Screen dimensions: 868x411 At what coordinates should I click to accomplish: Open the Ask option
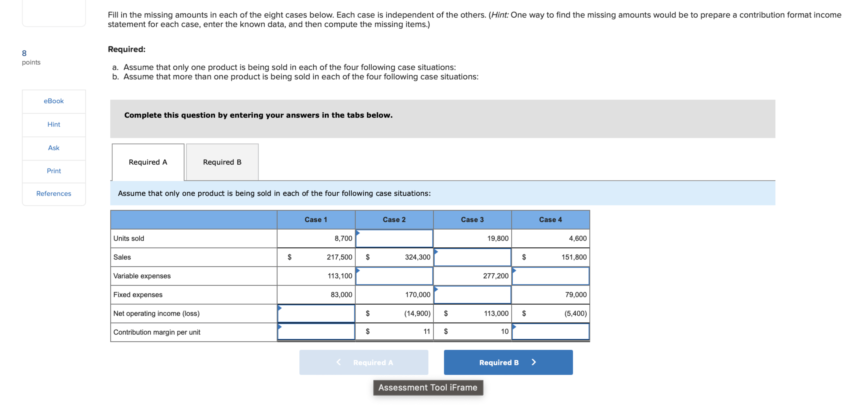click(53, 148)
